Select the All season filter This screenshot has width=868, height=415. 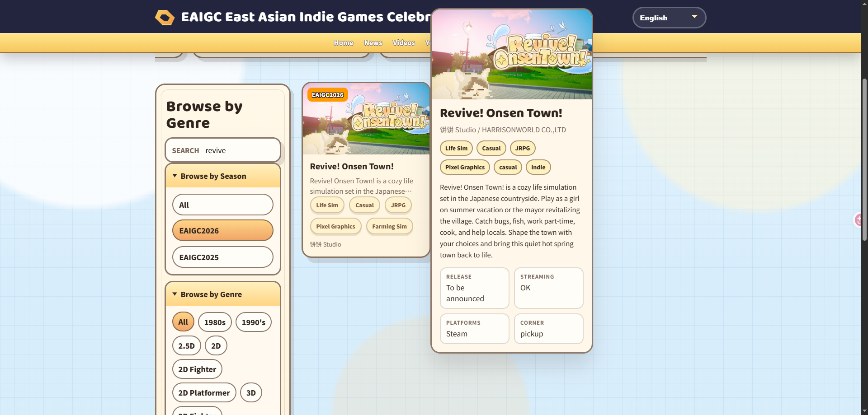223,205
